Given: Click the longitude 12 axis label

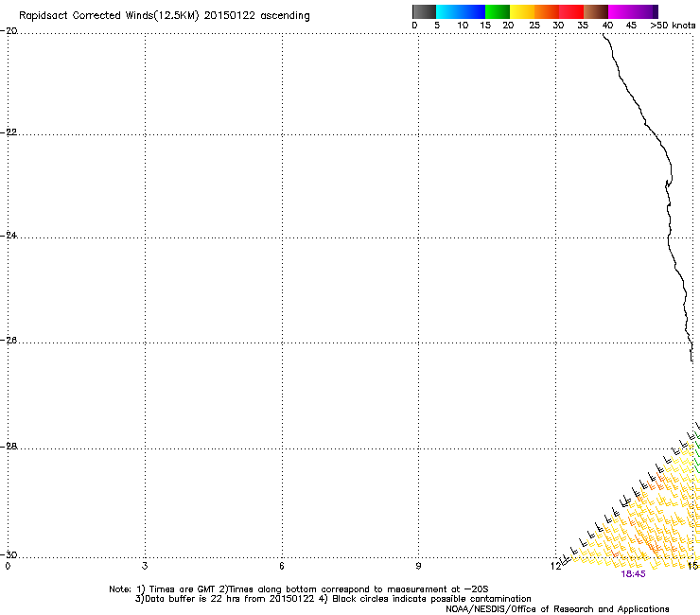Looking at the screenshot, I should 555,566.
